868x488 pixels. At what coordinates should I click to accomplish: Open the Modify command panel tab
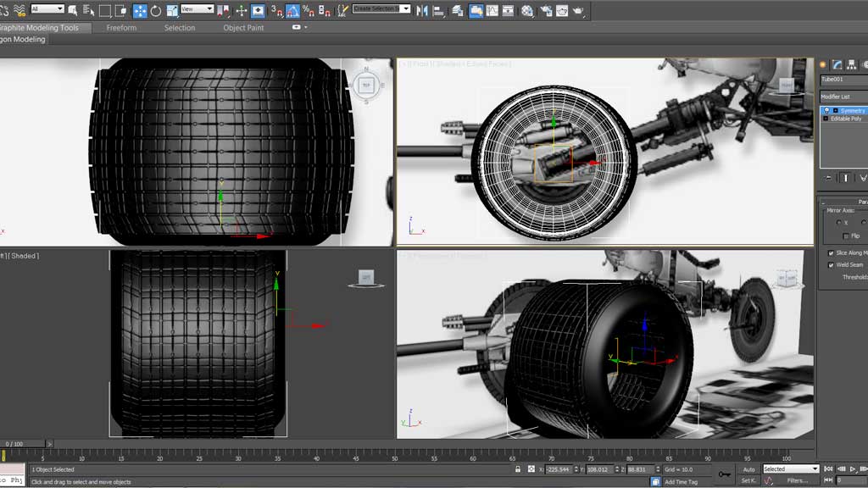[837, 64]
